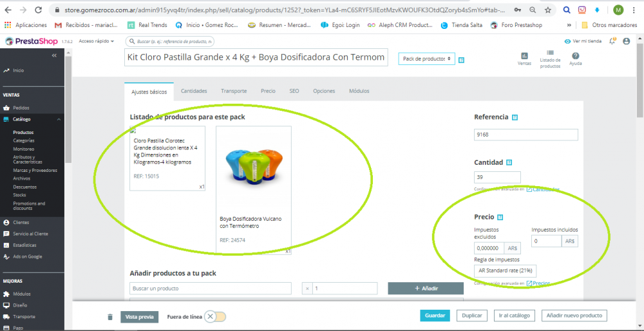The height and width of the screenshot is (331, 644).
Task: Open the Precios advanced settings link
Action: 538,283
